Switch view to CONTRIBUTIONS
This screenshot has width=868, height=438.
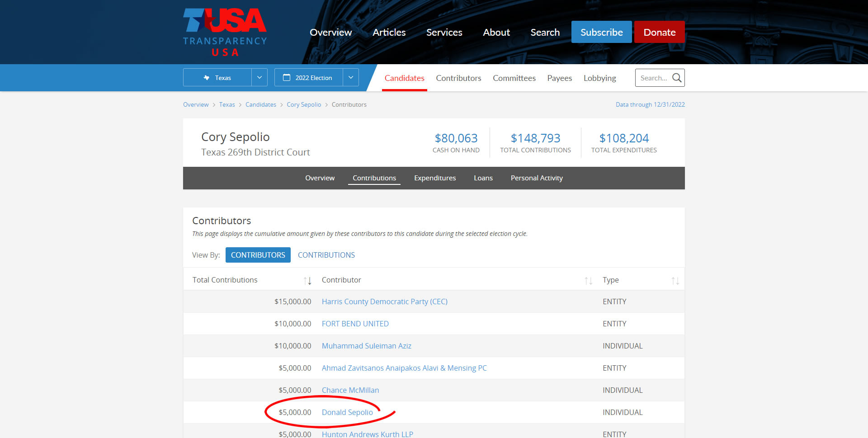pyautogui.click(x=326, y=255)
